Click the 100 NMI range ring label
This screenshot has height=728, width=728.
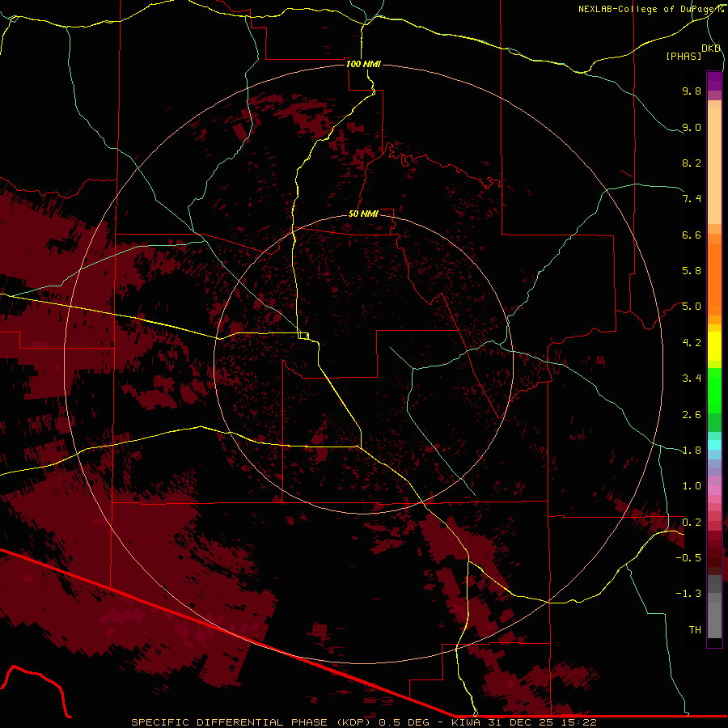point(363,64)
